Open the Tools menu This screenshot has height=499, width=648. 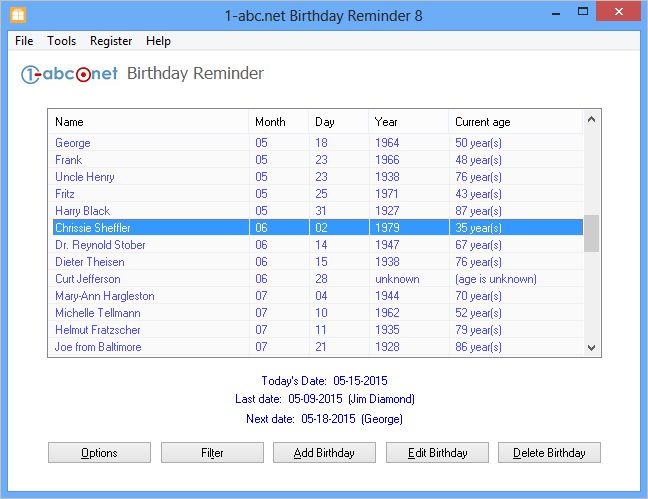coord(62,41)
